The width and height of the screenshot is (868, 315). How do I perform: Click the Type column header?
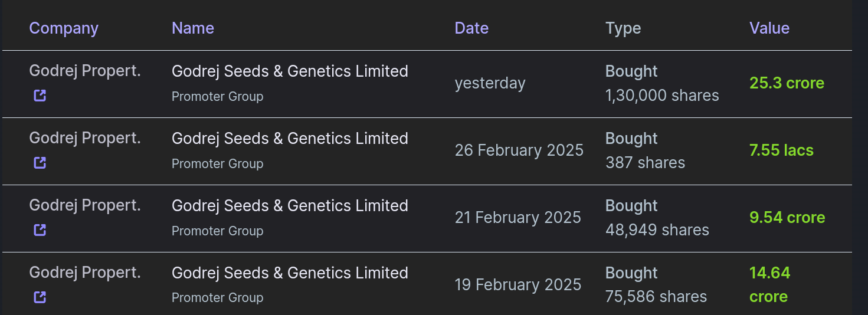coord(623,28)
